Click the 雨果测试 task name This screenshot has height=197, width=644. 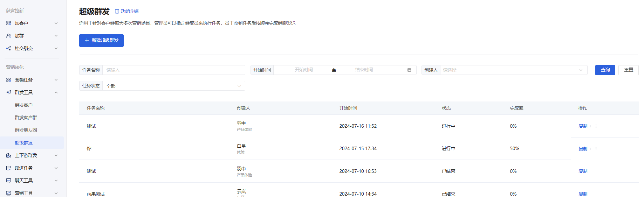(96, 194)
